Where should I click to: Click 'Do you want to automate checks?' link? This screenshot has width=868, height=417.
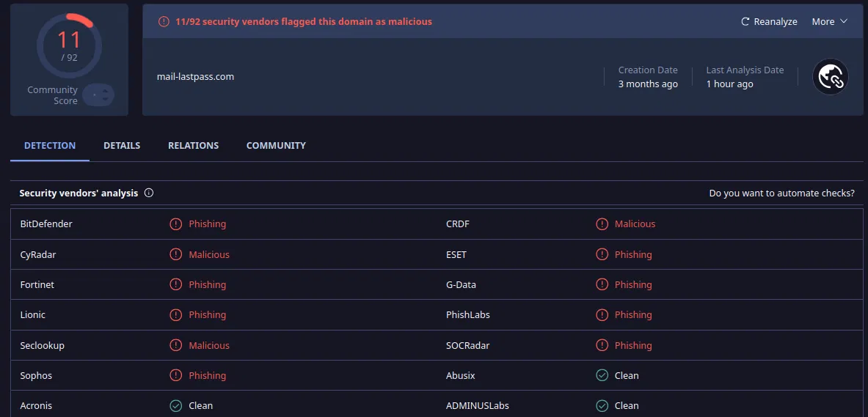click(781, 193)
